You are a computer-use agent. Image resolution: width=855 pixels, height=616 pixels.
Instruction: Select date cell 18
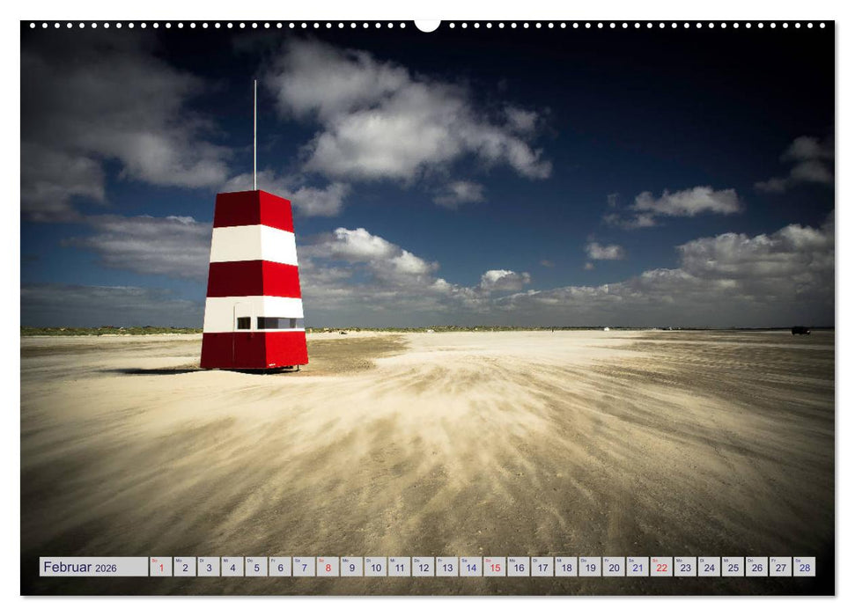pyautogui.click(x=565, y=567)
